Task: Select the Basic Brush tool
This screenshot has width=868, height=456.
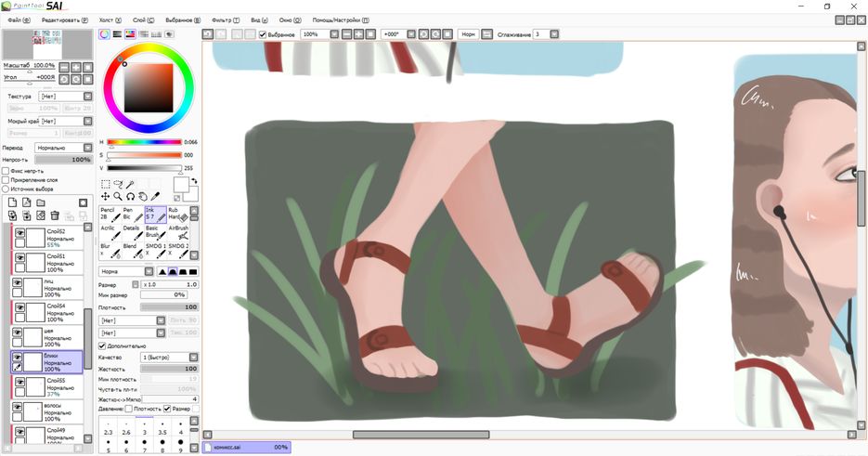Action: coord(156,233)
